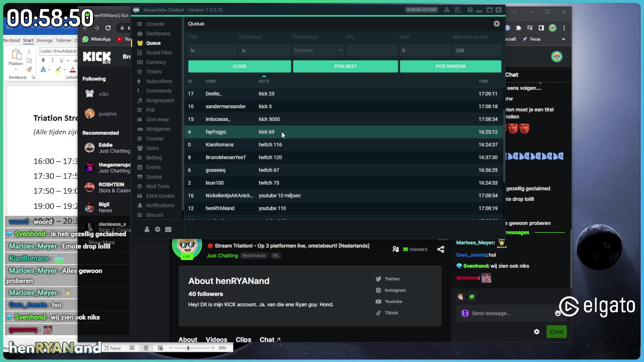Screen dimensions: 644x362
Task: Select the fayfrogyz queue row
Action: [x=343, y=132]
